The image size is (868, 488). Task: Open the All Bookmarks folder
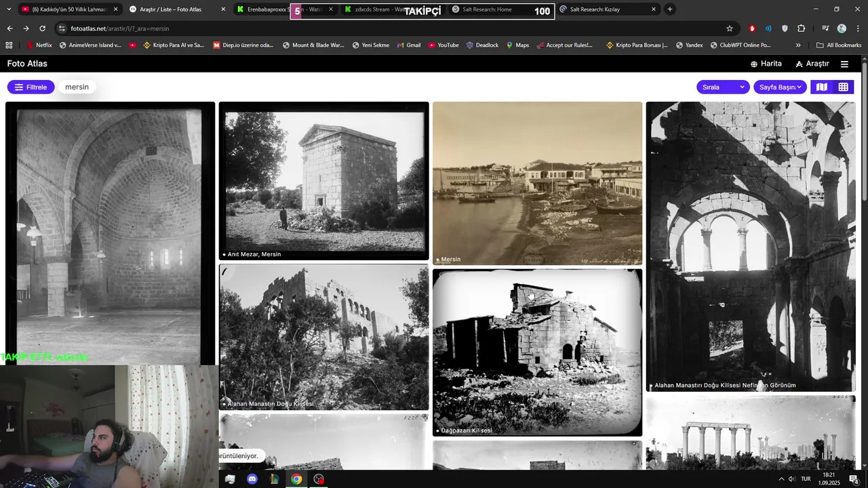pyautogui.click(x=839, y=45)
